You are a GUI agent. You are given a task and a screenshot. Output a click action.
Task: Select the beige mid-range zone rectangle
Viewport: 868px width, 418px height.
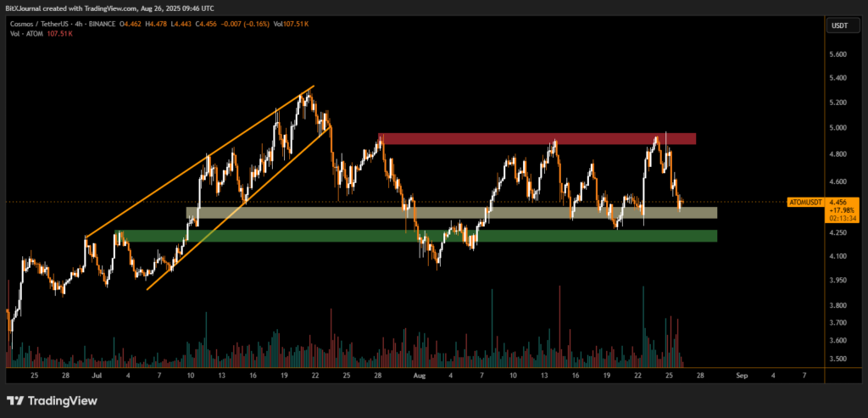[x=451, y=213]
